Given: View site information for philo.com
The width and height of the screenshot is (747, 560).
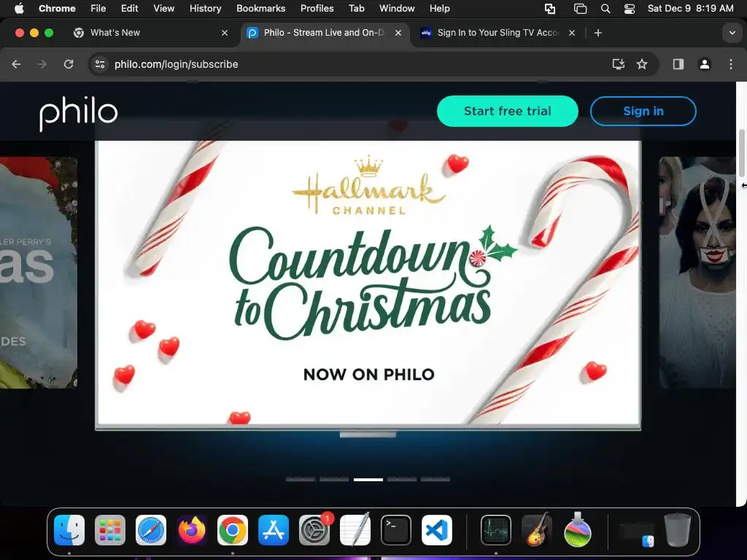Looking at the screenshot, I should (99, 64).
